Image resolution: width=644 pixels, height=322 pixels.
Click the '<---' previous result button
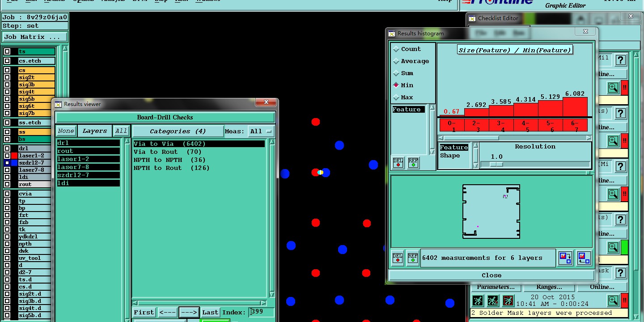pos(167,313)
